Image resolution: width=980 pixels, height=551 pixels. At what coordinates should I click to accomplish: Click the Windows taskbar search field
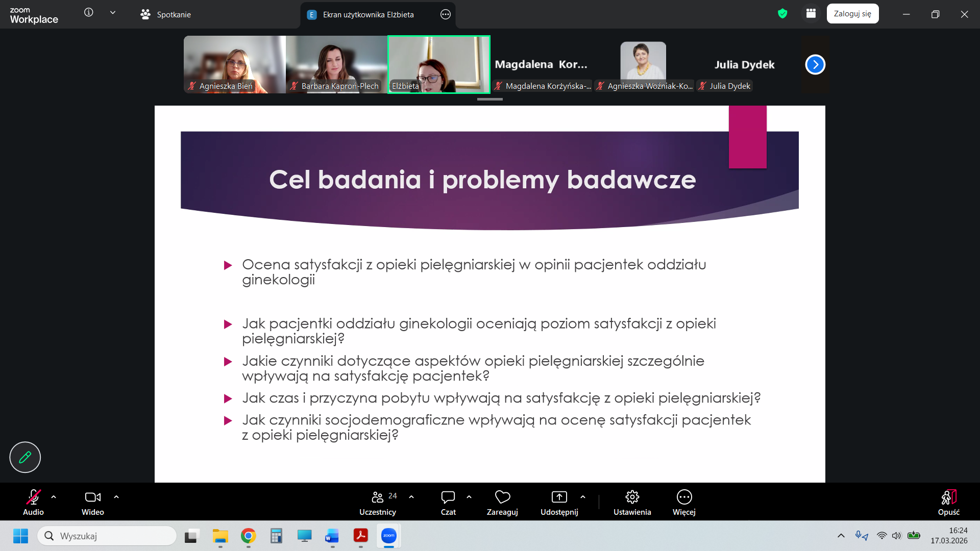coord(107,536)
